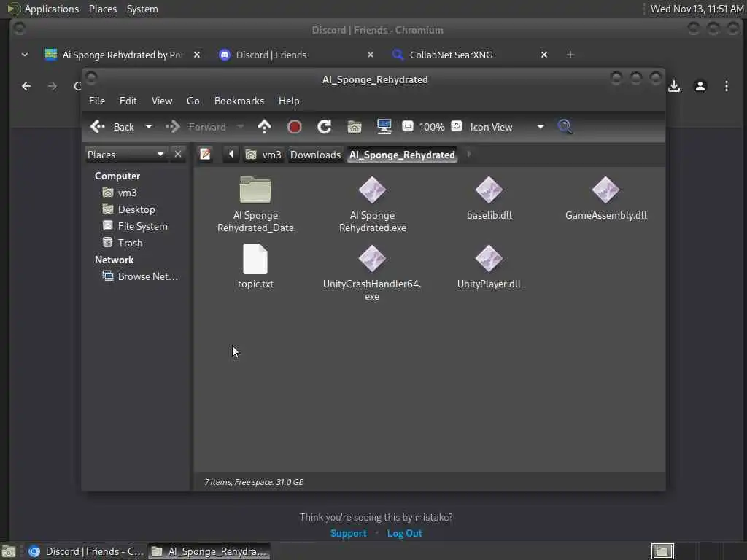Open Chromium tab search dropdown chevron
This screenshot has width=747, height=560.
click(24, 55)
